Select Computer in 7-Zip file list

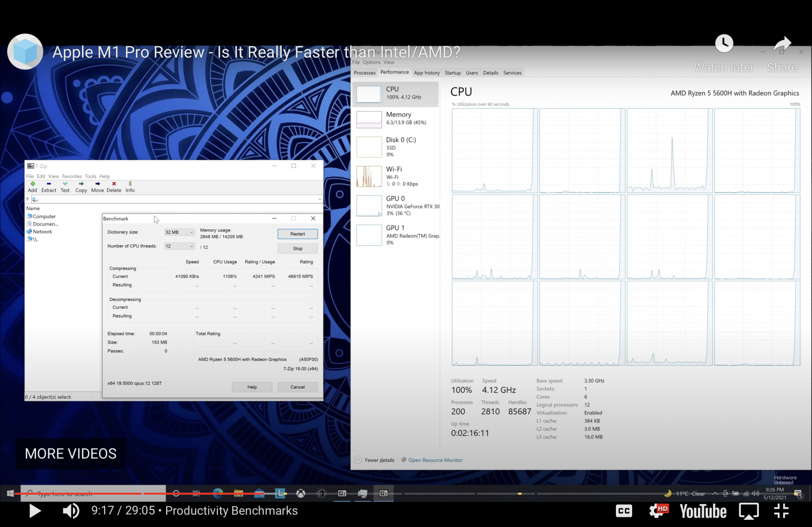pos(41,216)
